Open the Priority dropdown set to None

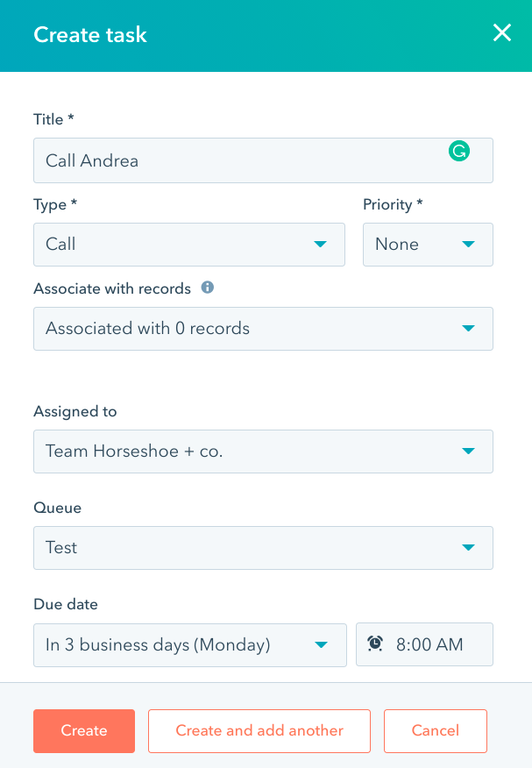pos(428,245)
